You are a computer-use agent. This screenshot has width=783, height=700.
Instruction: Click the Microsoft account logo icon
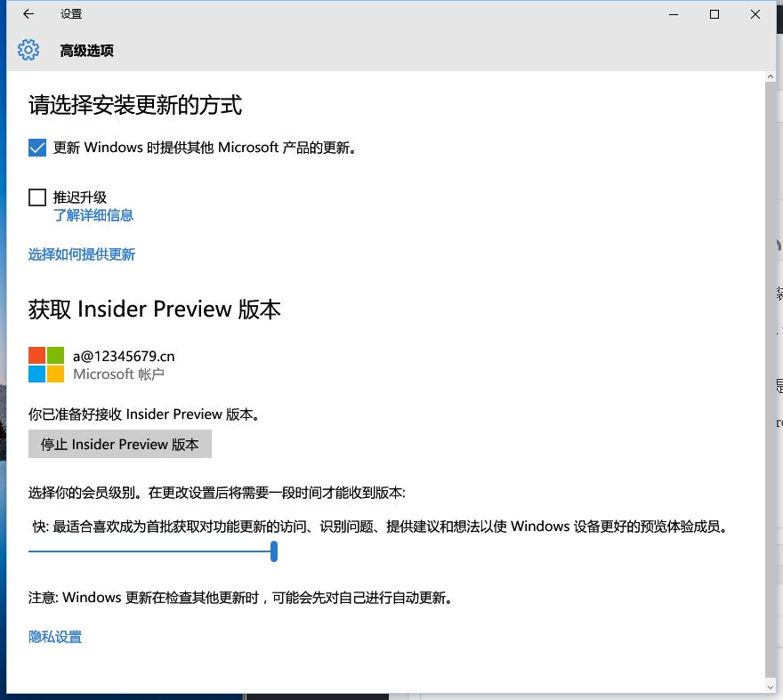[46, 365]
